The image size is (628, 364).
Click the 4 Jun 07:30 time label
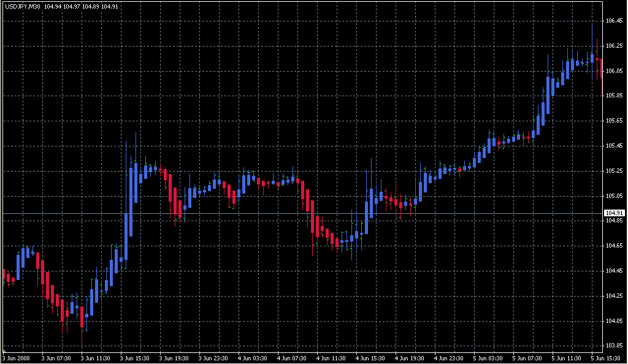pos(291,358)
